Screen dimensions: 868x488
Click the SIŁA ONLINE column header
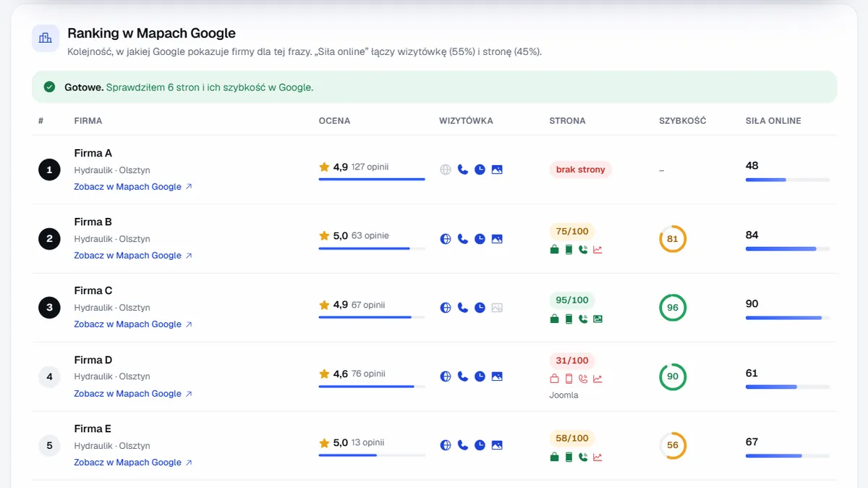click(x=773, y=121)
